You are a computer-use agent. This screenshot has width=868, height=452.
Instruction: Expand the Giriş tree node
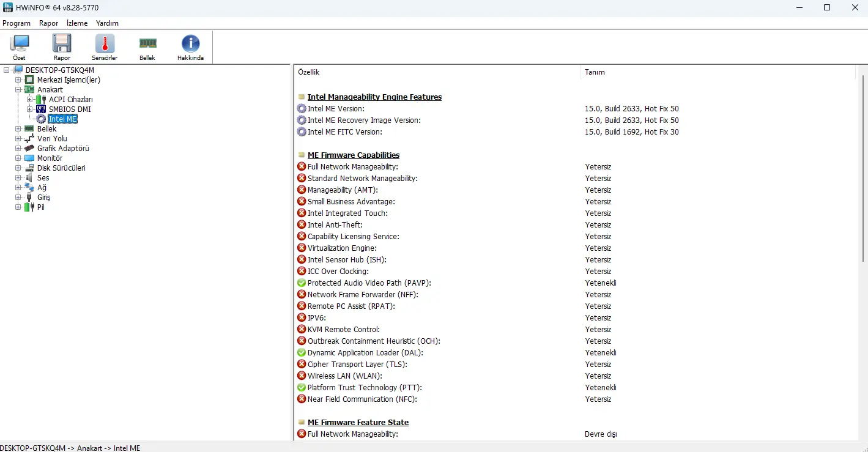(x=18, y=198)
